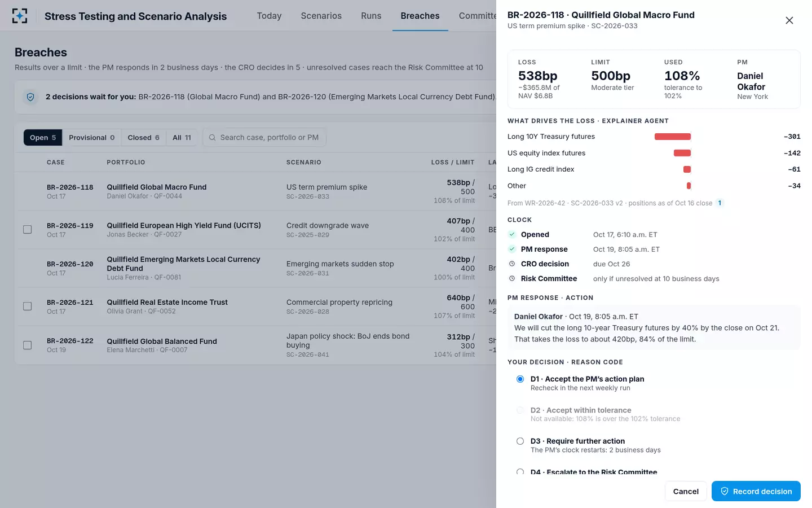The image size is (812, 508).
Task: Open case BR-2026-118 row
Action: [255, 191]
